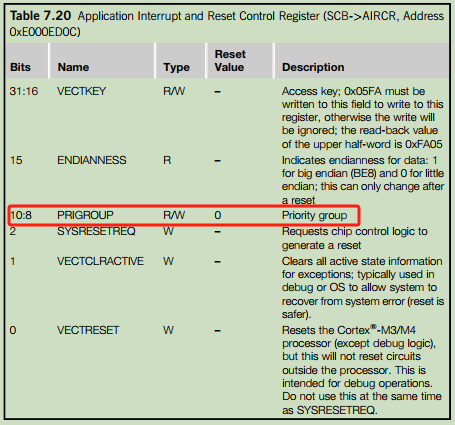Select the "10:8" bits cell
The width and height of the screenshot is (455, 425).
pos(21,215)
